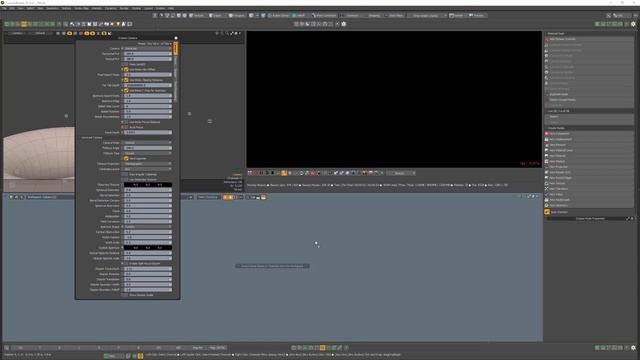Click the Diopter Translation field

[147, 279]
